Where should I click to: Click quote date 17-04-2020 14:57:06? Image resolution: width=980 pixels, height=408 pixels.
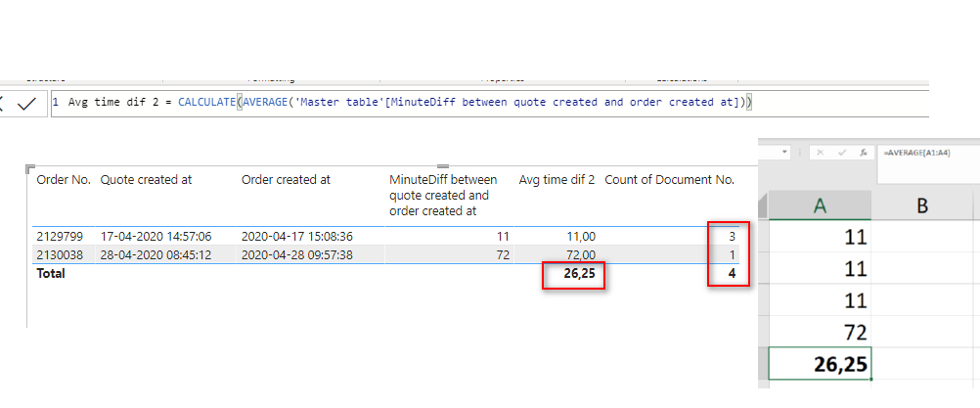[x=156, y=237]
